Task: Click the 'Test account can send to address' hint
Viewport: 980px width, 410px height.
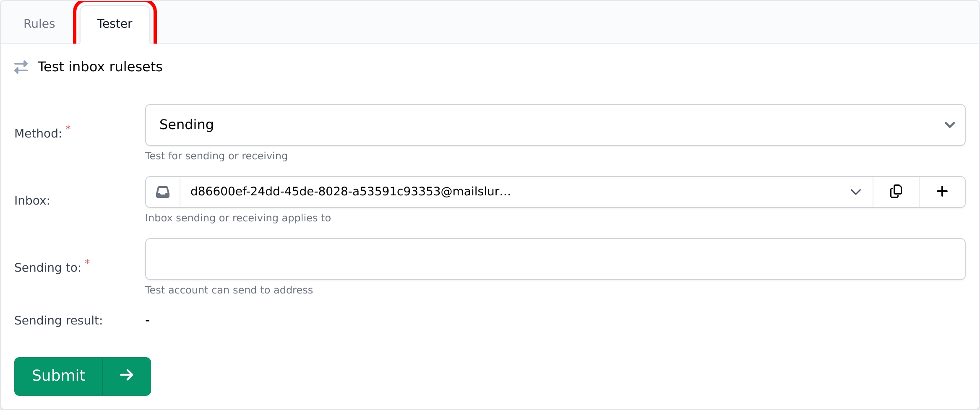Action: [229, 290]
